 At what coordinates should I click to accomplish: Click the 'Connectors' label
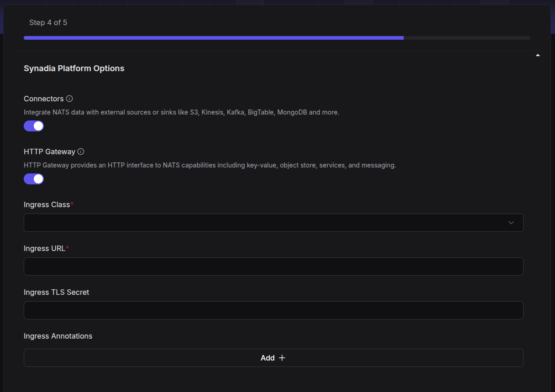44,99
